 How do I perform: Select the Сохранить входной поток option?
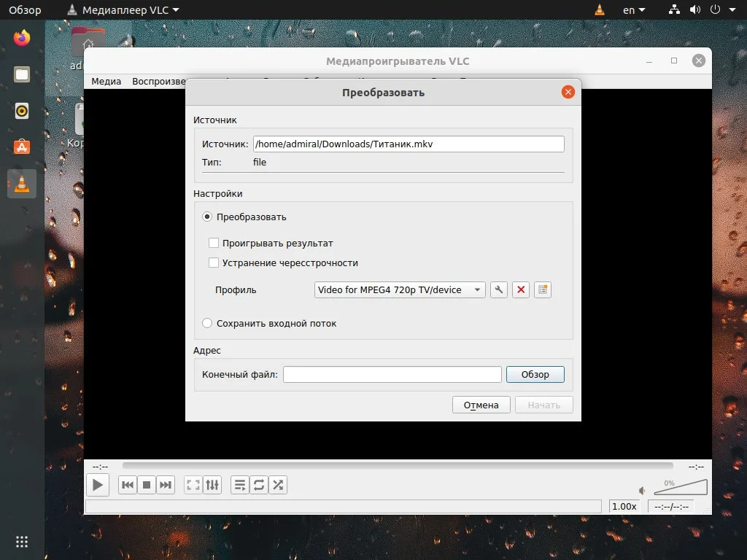coord(207,323)
